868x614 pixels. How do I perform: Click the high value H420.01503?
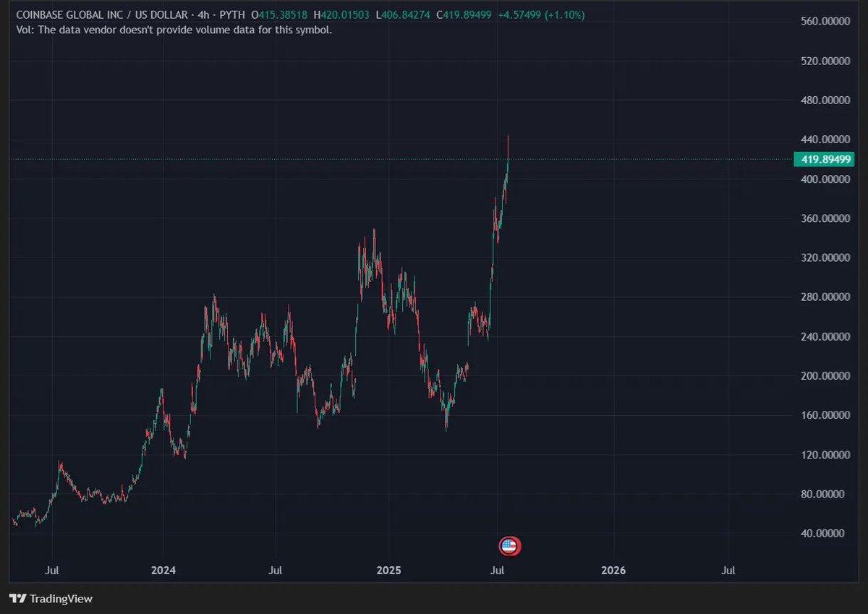[x=343, y=15]
